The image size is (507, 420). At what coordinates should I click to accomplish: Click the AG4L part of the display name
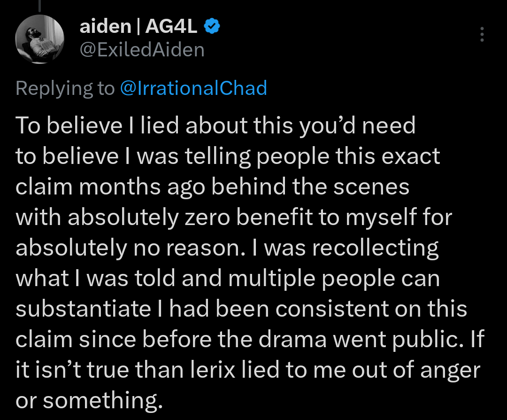tap(171, 26)
